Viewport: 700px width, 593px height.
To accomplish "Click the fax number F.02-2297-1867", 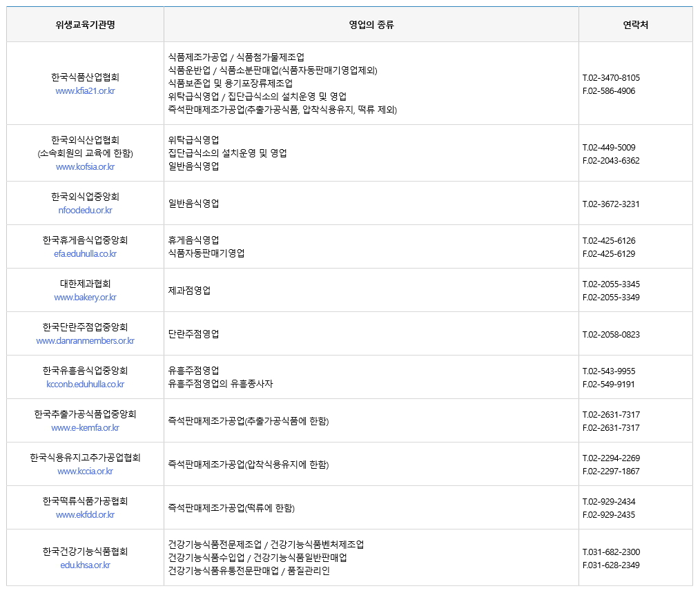I will [x=611, y=471].
